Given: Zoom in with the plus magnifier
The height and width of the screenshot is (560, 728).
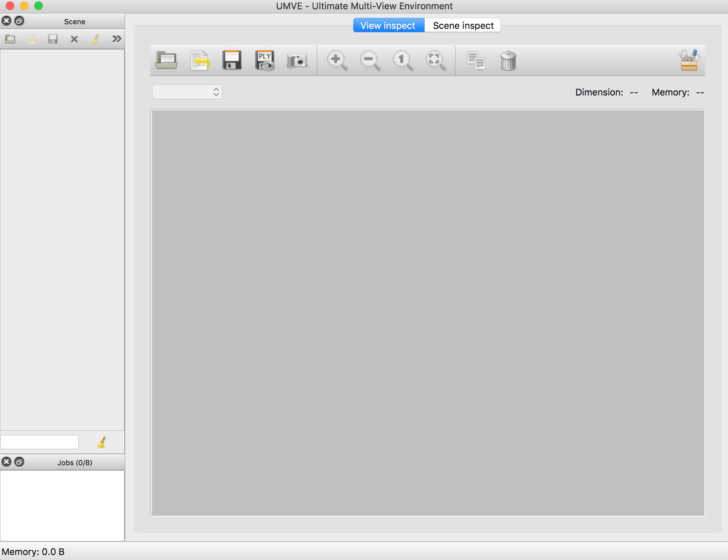Looking at the screenshot, I should pos(337,60).
